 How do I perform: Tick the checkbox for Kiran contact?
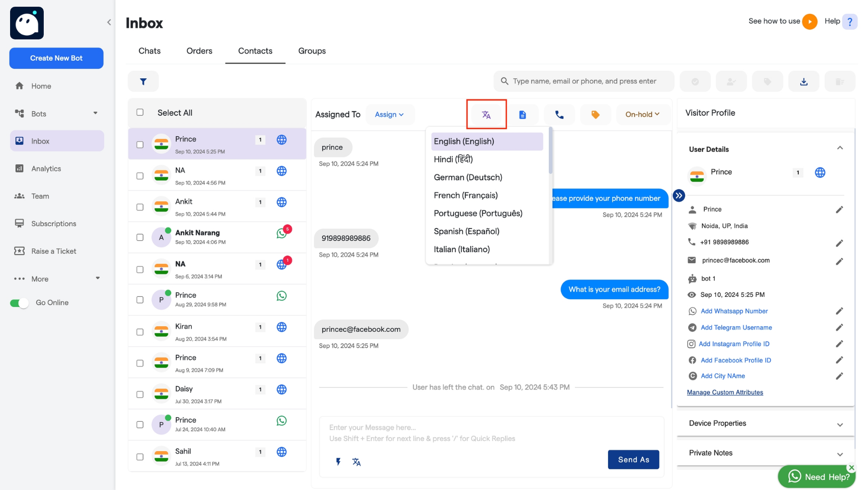tap(140, 332)
